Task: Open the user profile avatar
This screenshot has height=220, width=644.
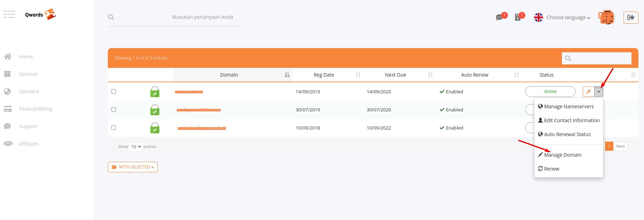Action: pos(606,17)
